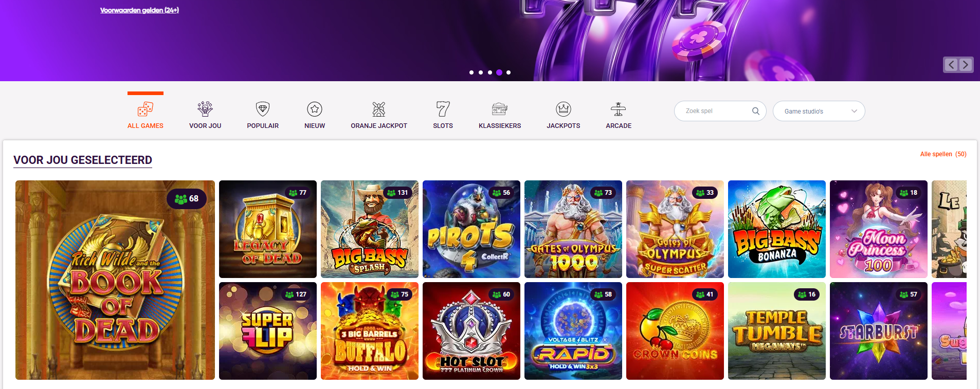Open the 3 Big Barrels Buffalo game
Screen dimensions: 980x389
370,331
